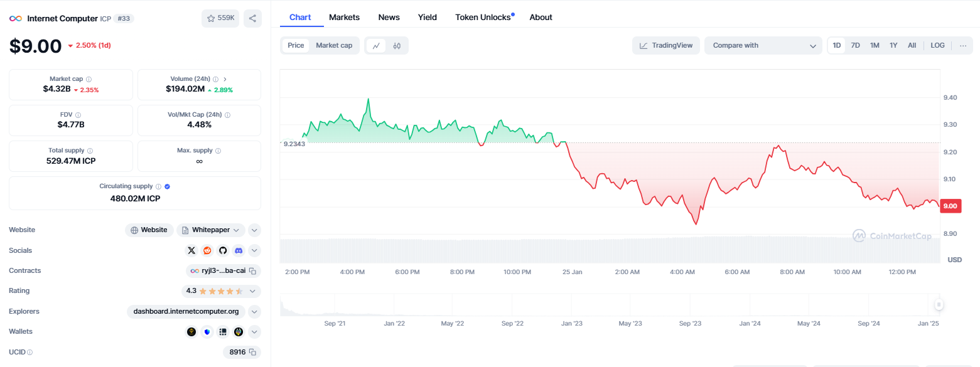The width and height of the screenshot is (980, 367).
Task: Toggle chart to Market cap
Action: pyautogui.click(x=334, y=45)
